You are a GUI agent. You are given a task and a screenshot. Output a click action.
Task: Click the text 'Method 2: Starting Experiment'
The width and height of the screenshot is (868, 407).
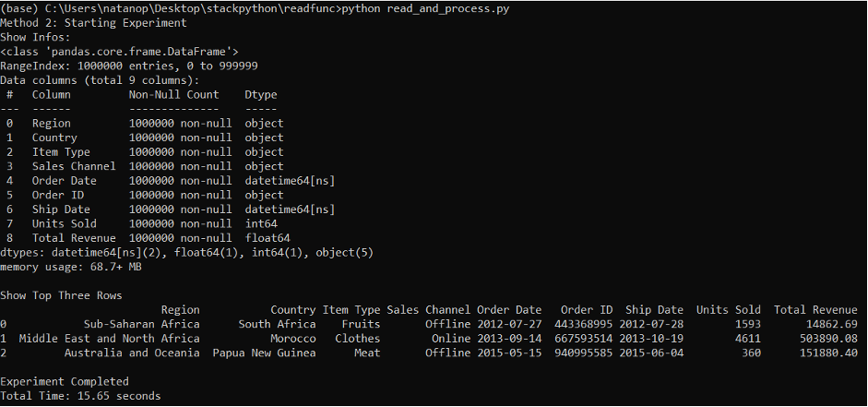93,23
